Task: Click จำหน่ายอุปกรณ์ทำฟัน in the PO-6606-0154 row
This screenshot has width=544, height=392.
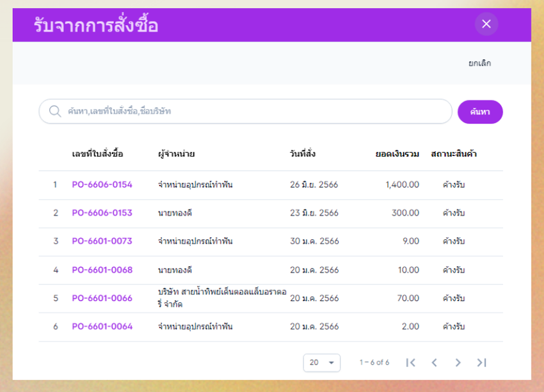Action: coord(195,184)
